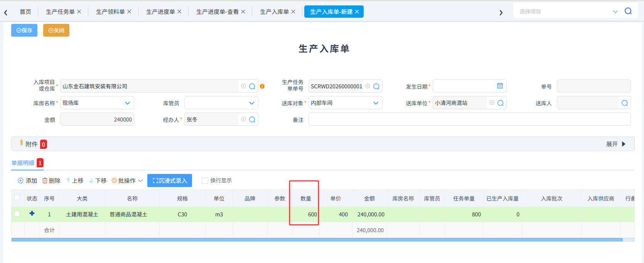644x263 pixels.
Task: Toggle the select-all header checkbox
Action: point(17,197)
